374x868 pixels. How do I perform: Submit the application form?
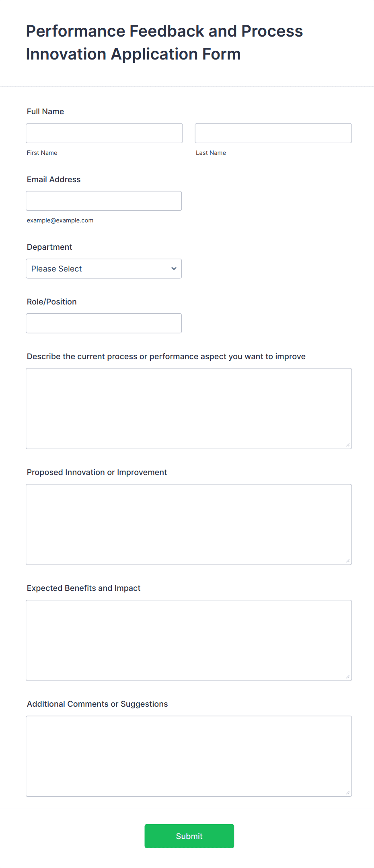pyautogui.click(x=189, y=836)
